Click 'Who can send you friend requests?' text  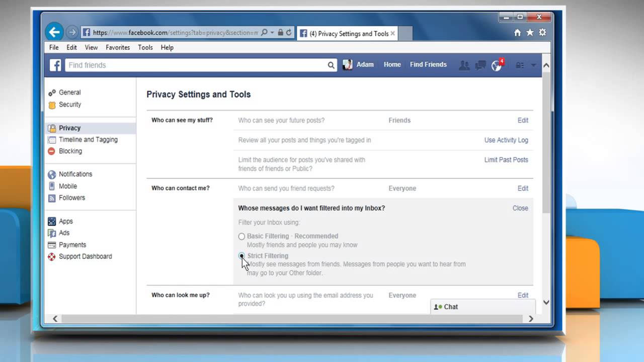pyautogui.click(x=286, y=189)
